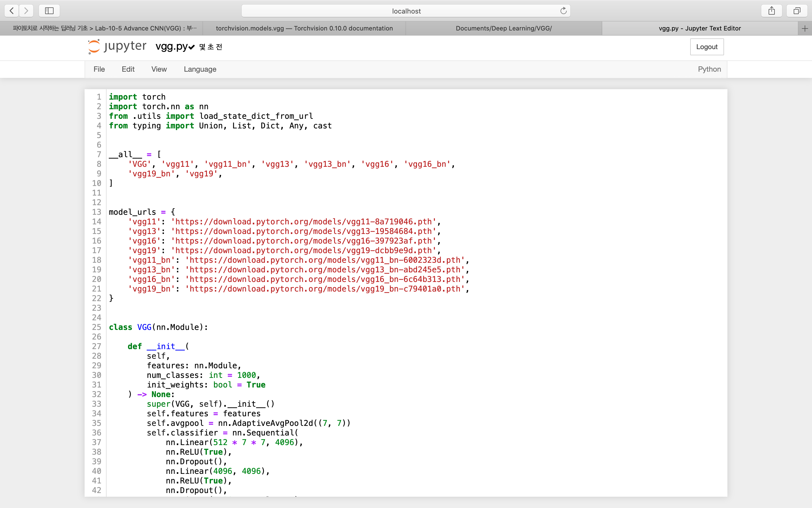This screenshot has height=508, width=812.
Task: Click 'class VGG(nn.Module):' line
Action: click(x=158, y=327)
